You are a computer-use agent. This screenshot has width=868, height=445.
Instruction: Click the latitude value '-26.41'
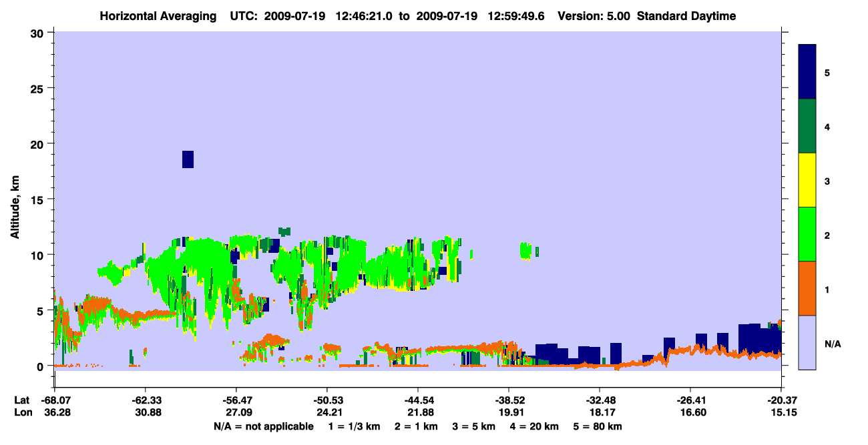tap(690, 400)
